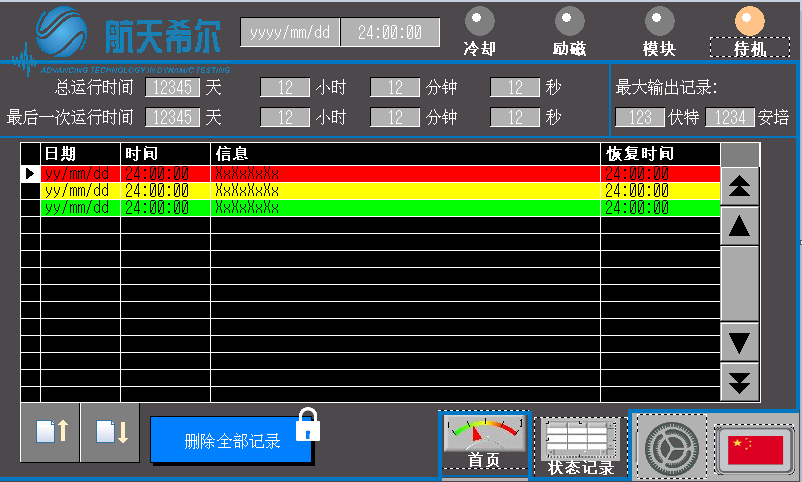
Task: Toggle the 模块 module indicator
Action: tap(659, 21)
